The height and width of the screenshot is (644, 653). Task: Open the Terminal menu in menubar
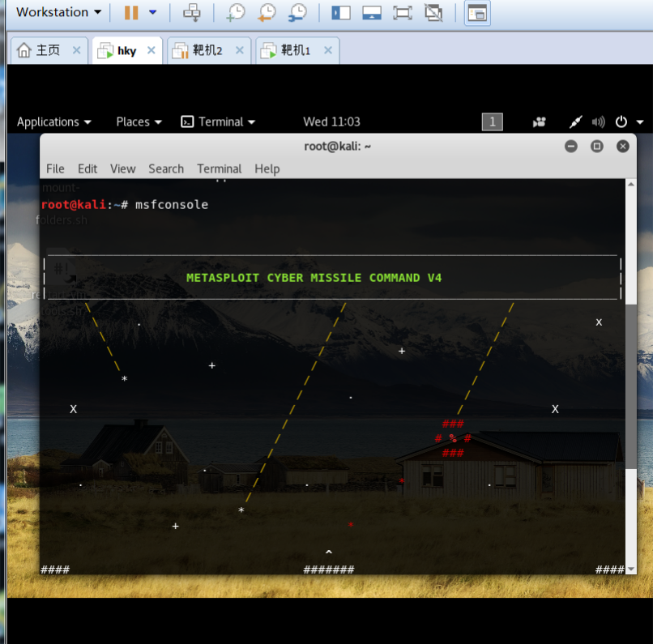pyautogui.click(x=219, y=168)
